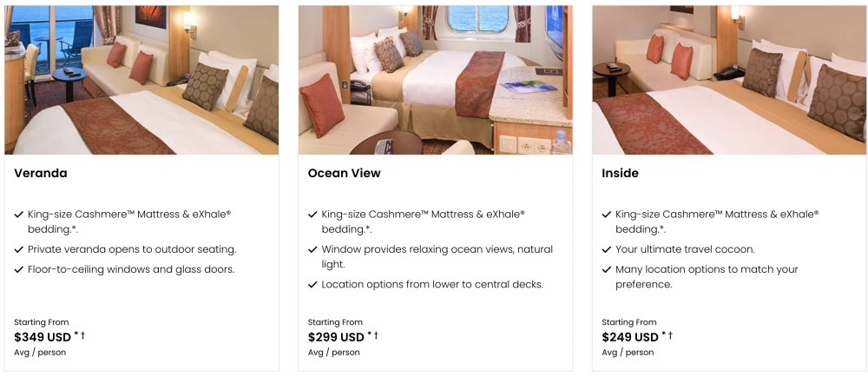868x377 pixels.
Task: Click the King-size mattress checkmark in the Veranda card
Action: (19, 214)
